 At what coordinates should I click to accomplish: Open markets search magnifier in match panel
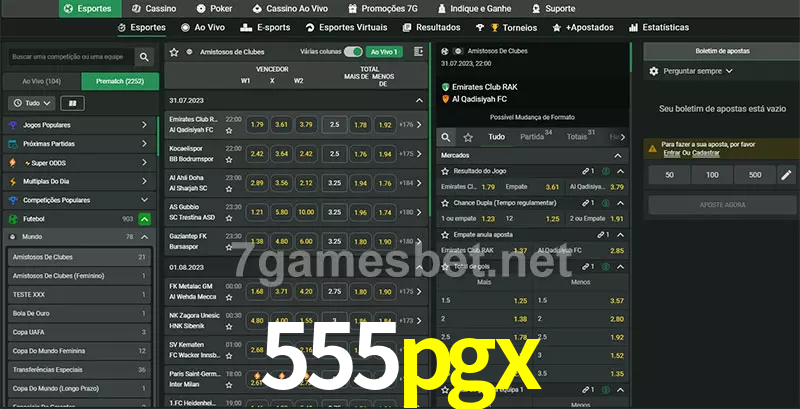coord(446,137)
